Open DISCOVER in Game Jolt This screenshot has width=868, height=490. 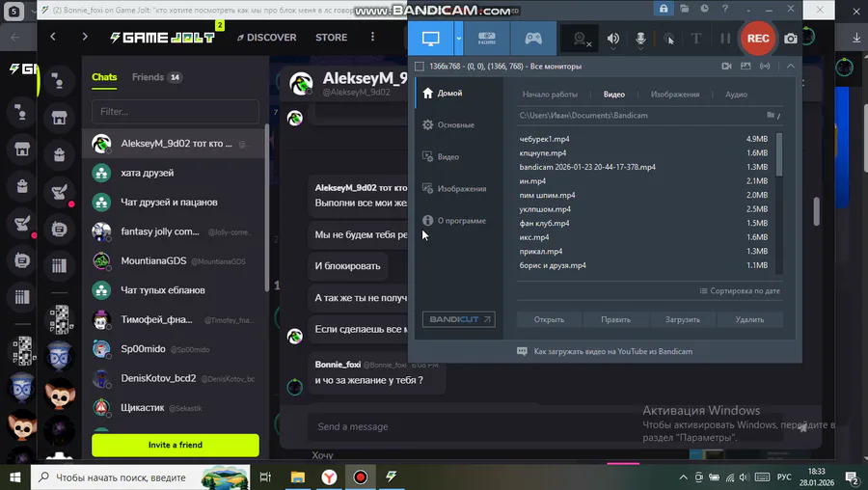267,37
